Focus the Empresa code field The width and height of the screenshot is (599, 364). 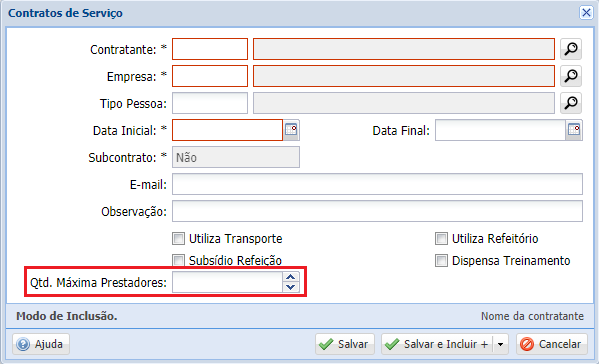[x=210, y=76]
